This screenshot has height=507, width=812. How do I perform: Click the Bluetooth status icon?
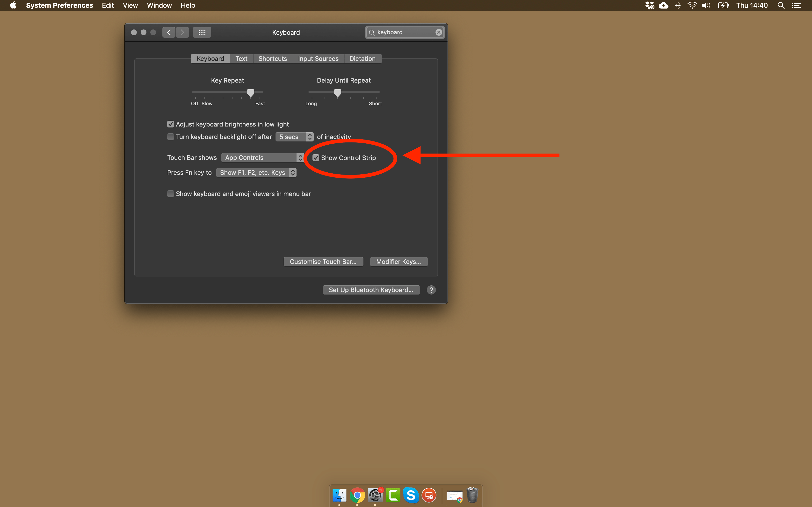coord(678,5)
